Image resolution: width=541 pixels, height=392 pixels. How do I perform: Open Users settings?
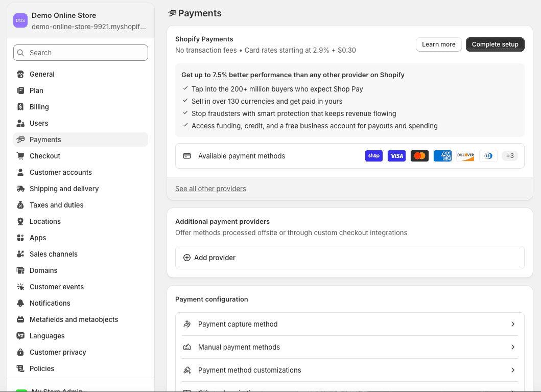[81, 123]
